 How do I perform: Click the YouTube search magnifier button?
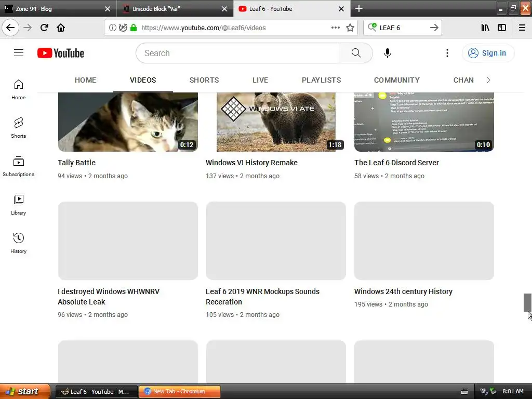[356, 53]
